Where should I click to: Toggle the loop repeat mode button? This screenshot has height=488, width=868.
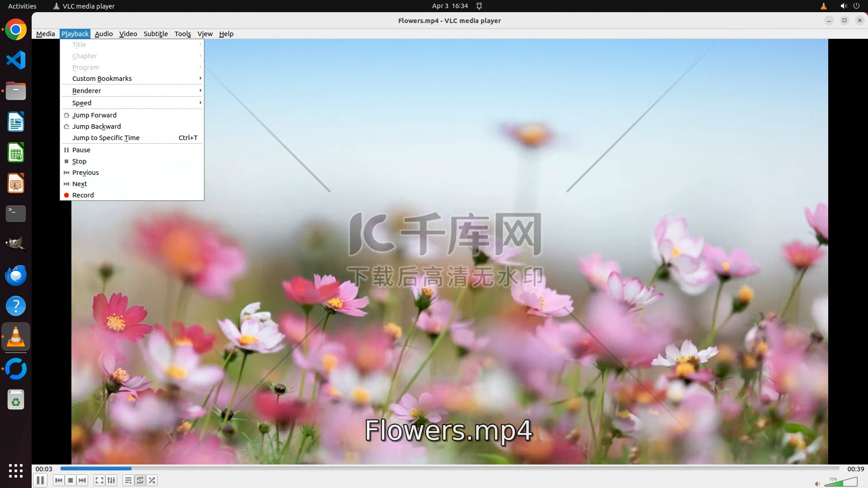pos(140,480)
